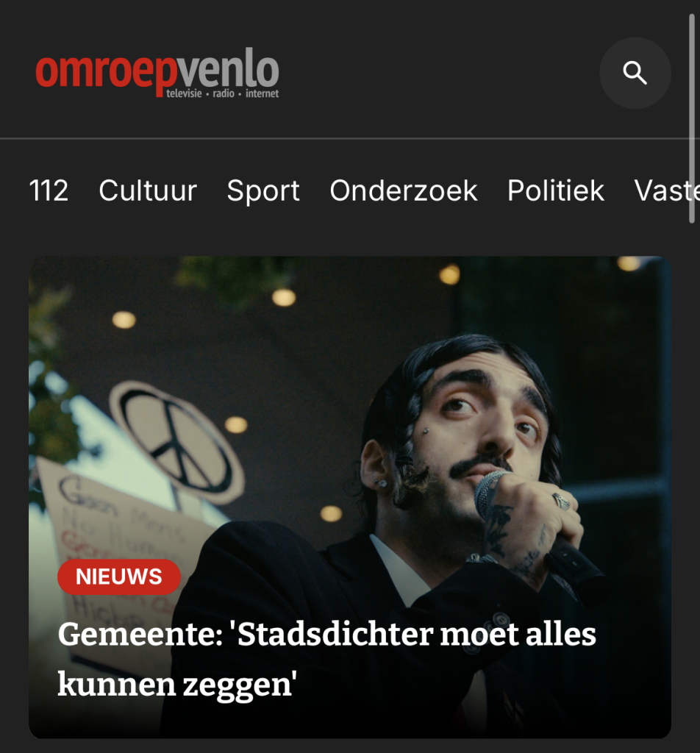Navigate to the Politiek section
Image resolution: width=700 pixels, height=753 pixels.
coord(555,190)
